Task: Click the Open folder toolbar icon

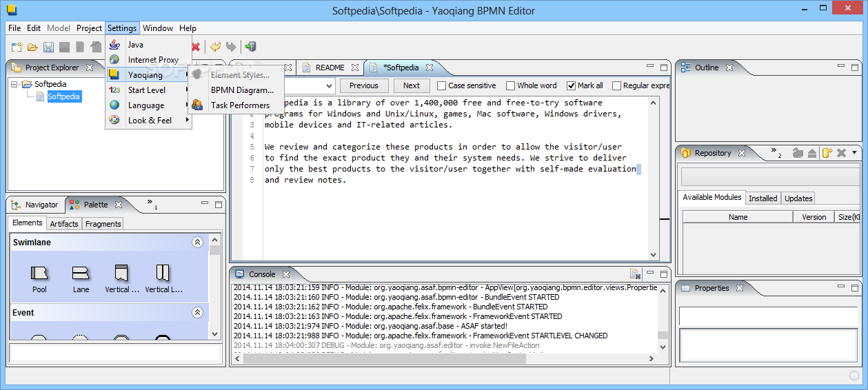Action: [x=32, y=47]
